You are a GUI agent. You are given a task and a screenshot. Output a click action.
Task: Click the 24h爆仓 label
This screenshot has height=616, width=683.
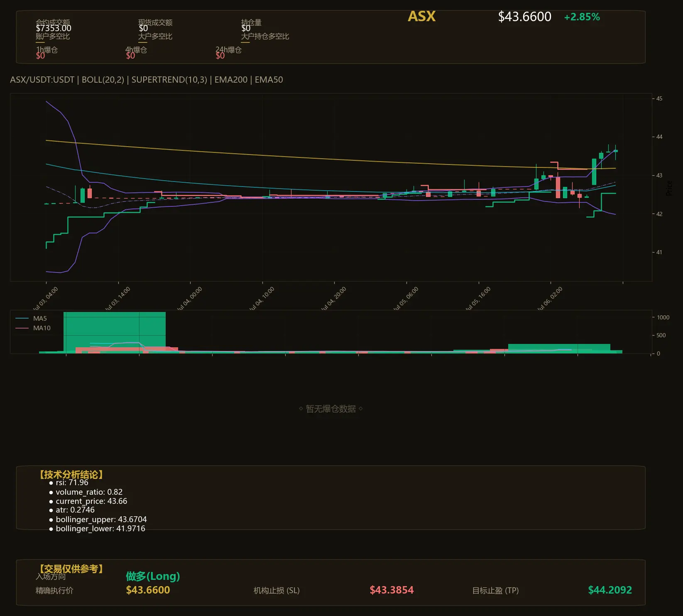(x=228, y=49)
